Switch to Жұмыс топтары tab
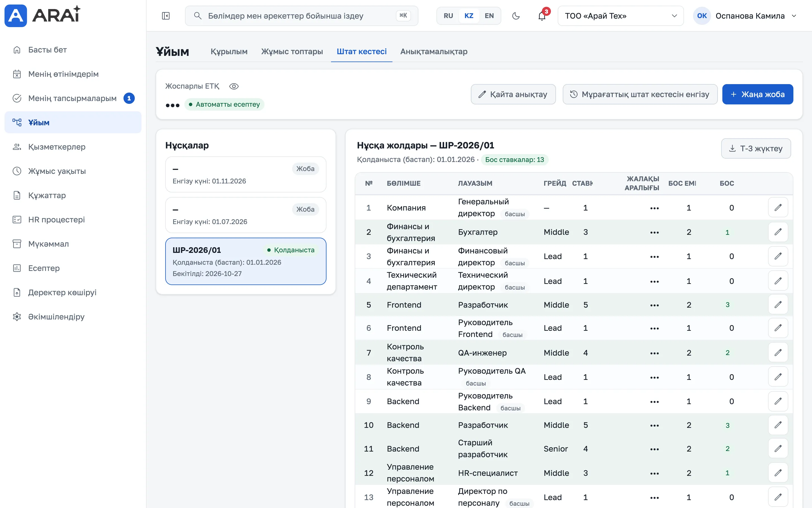This screenshot has height=508, width=812. 292,51
